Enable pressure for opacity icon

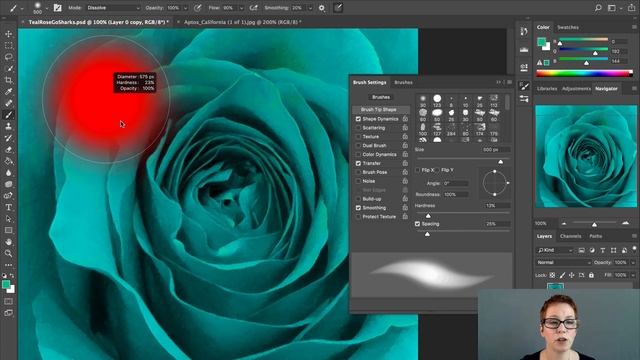tap(198, 8)
